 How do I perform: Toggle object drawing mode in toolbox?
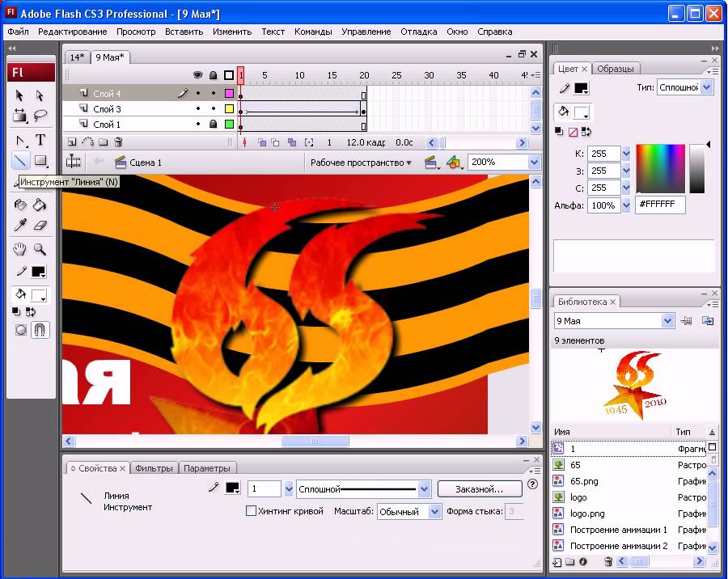20,330
